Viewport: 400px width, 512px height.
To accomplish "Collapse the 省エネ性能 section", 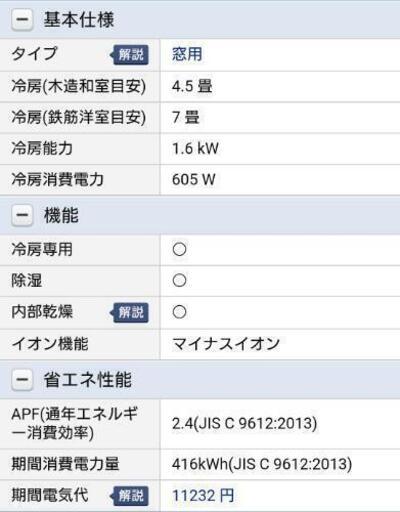I will (22, 379).
